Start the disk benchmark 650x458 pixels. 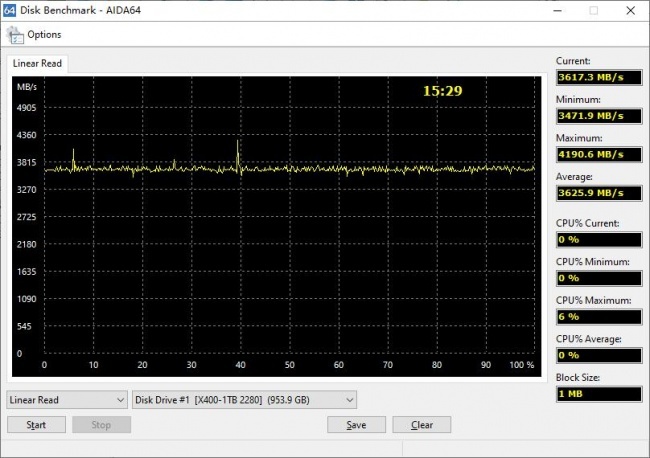[36, 425]
